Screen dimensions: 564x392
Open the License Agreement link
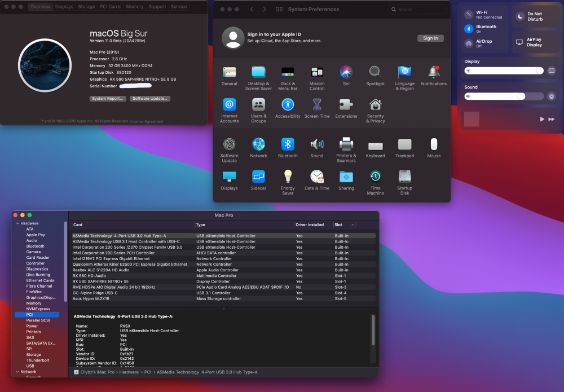coord(147,122)
